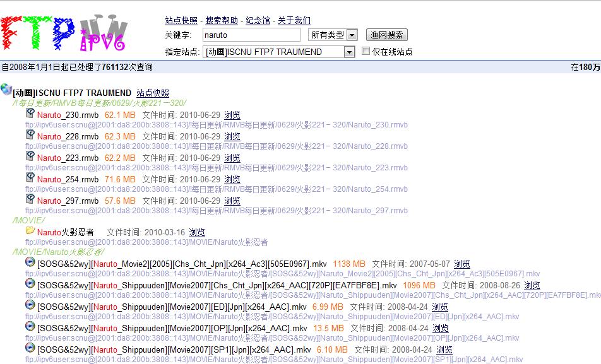
Task: Click the FTP IPv6 site logo
Action: click(65, 33)
